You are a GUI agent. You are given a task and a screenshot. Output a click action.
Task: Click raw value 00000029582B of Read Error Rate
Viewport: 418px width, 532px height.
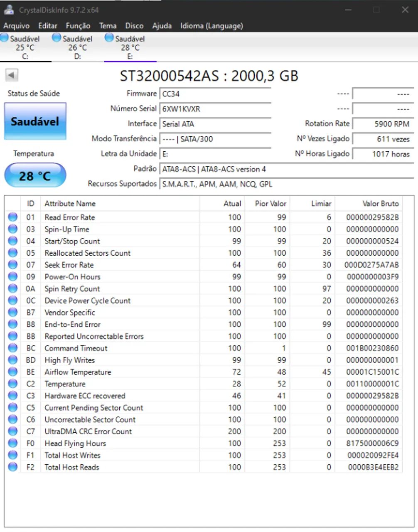tap(372, 217)
